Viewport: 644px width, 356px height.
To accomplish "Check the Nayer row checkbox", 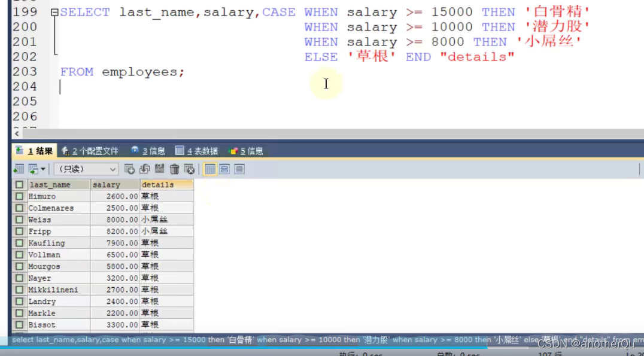I will (19, 278).
